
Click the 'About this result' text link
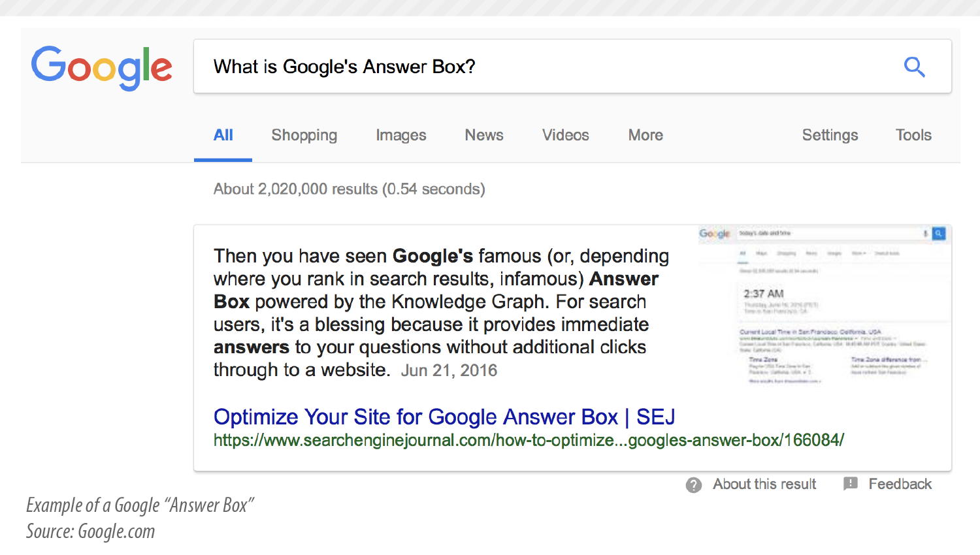(764, 484)
